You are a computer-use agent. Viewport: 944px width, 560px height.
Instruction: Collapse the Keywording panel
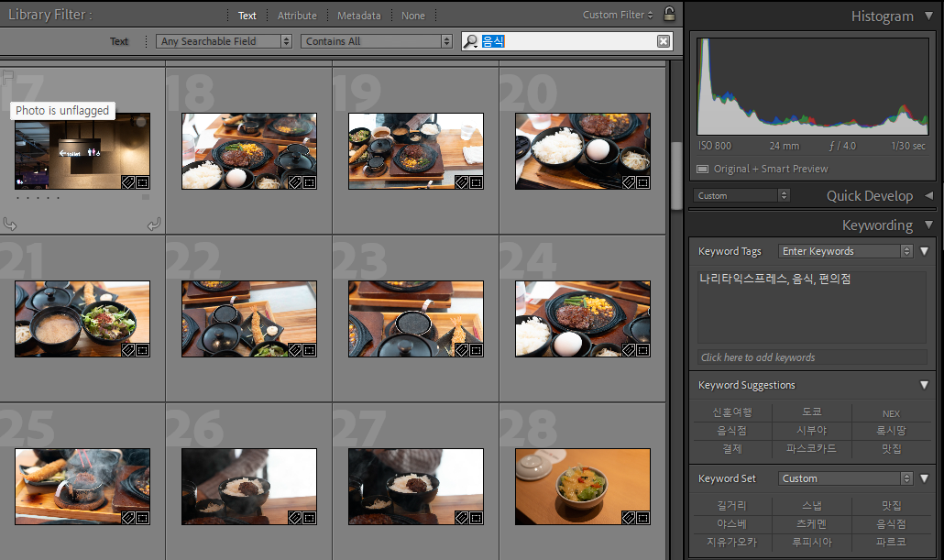click(929, 225)
